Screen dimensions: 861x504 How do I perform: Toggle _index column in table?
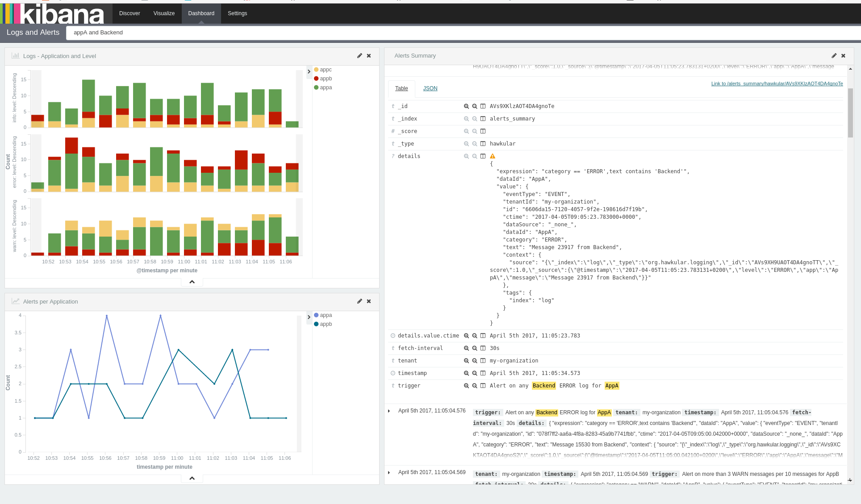coord(483,119)
